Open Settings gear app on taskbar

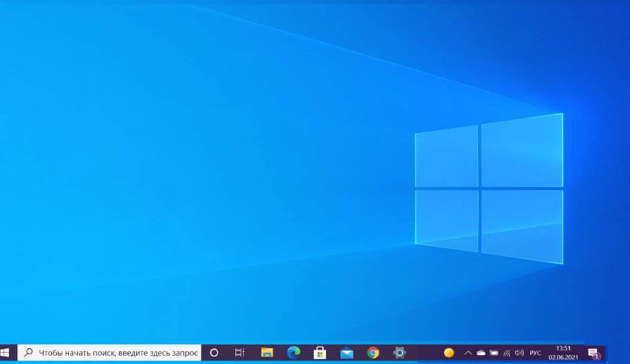[400, 353]
